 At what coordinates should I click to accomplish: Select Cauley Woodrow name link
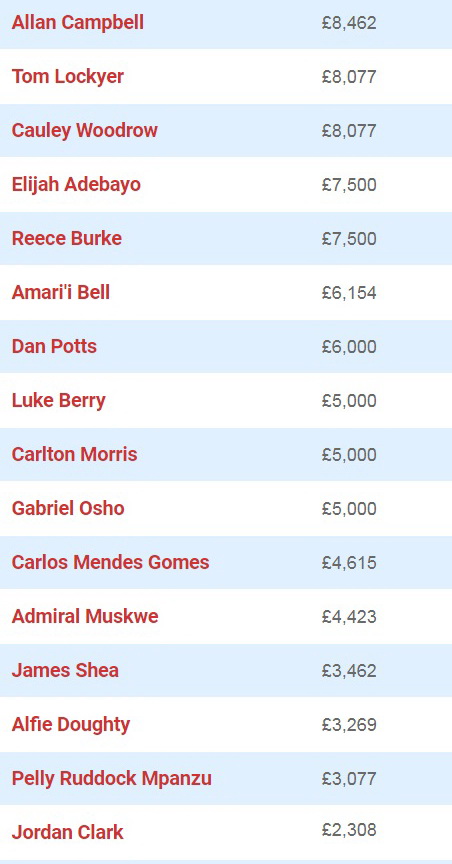pos(85,131)
